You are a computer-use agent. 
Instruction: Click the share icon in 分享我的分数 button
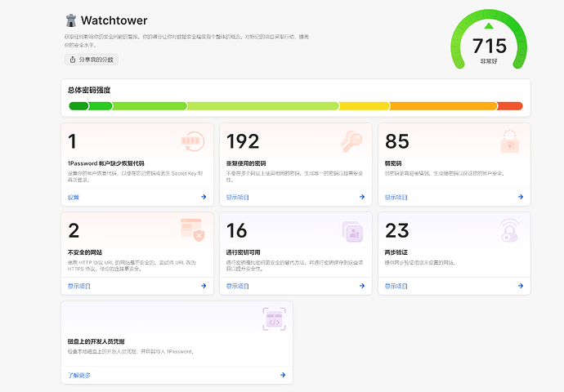click(73, 60)
